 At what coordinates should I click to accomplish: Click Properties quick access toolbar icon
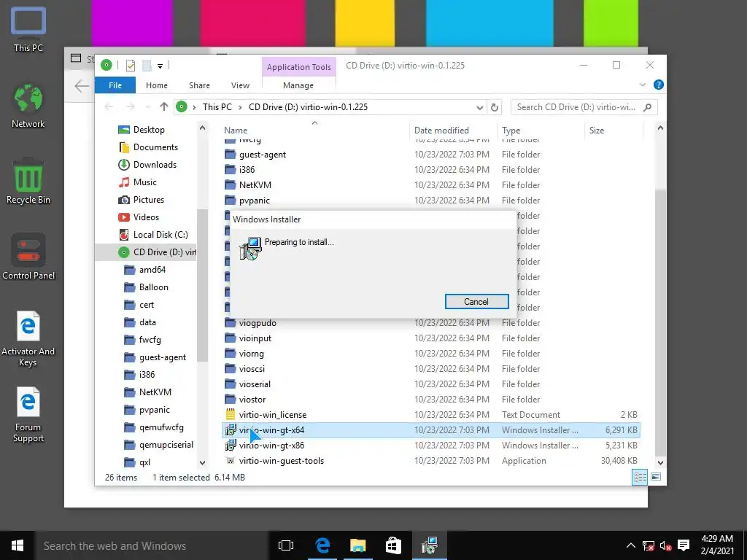[x=130, y=65]
